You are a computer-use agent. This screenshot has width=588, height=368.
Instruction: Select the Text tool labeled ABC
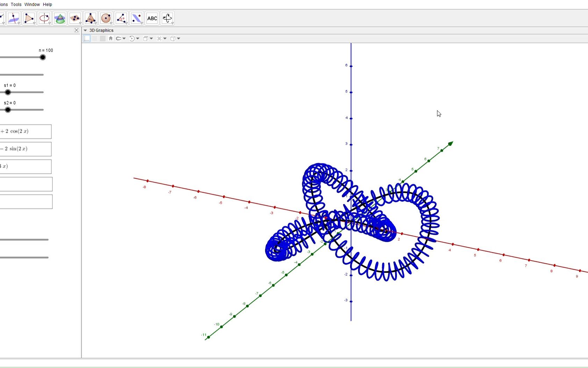pyautogui.click(x=152, y=18)
